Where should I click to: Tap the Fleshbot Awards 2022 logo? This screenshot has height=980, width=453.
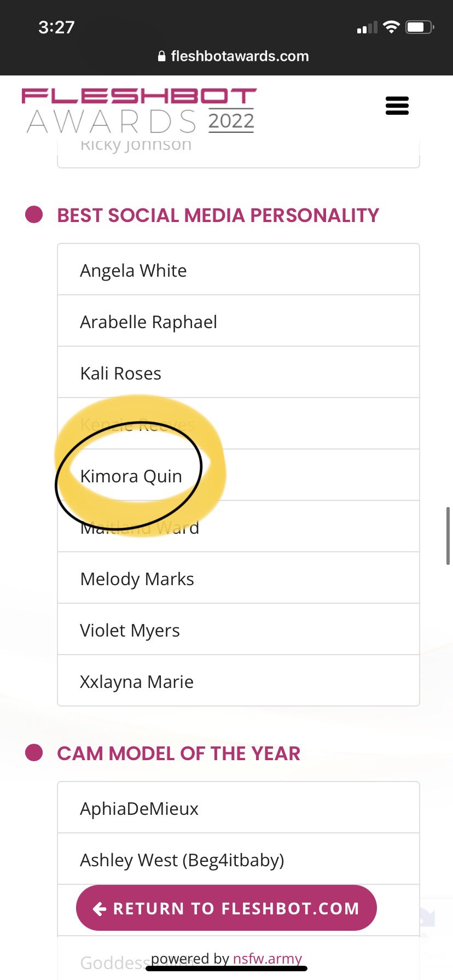(x=139, y=111)
